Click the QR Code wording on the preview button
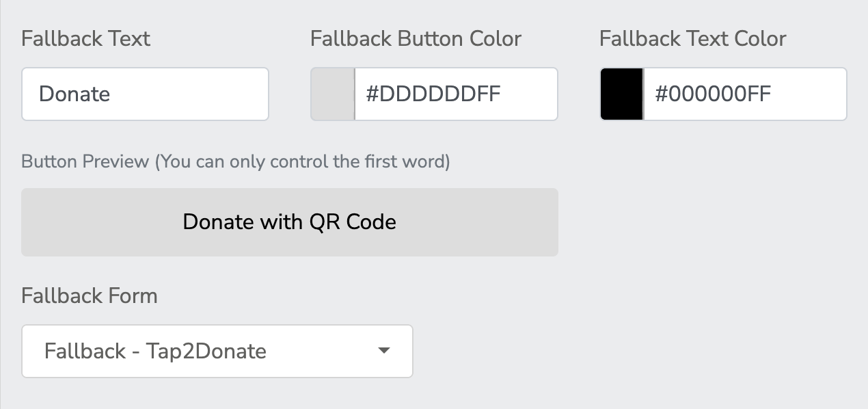The image size is (868, 409). coord(353,222)
